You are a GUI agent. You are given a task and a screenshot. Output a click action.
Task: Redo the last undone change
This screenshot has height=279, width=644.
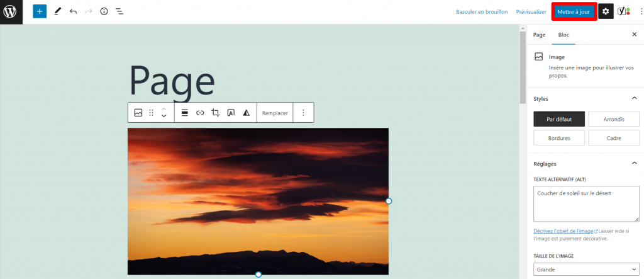point(88,11)
